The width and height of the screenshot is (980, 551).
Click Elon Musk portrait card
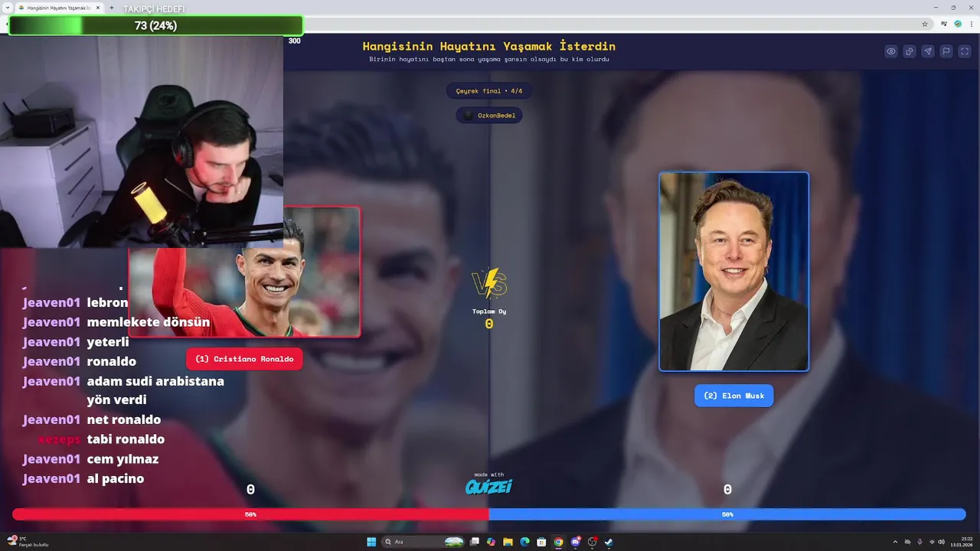(x=733, y=272)
